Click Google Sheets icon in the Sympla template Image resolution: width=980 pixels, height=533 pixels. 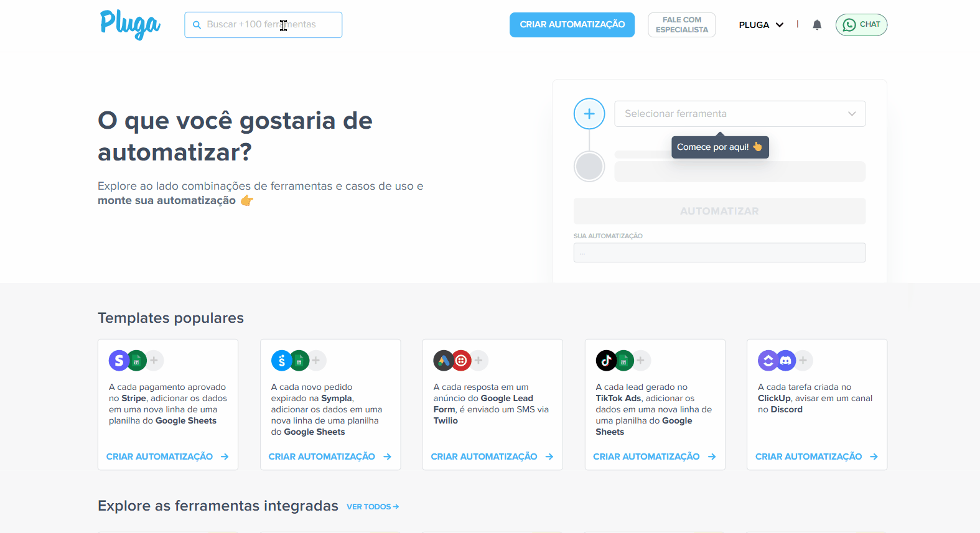click(299, 360)
